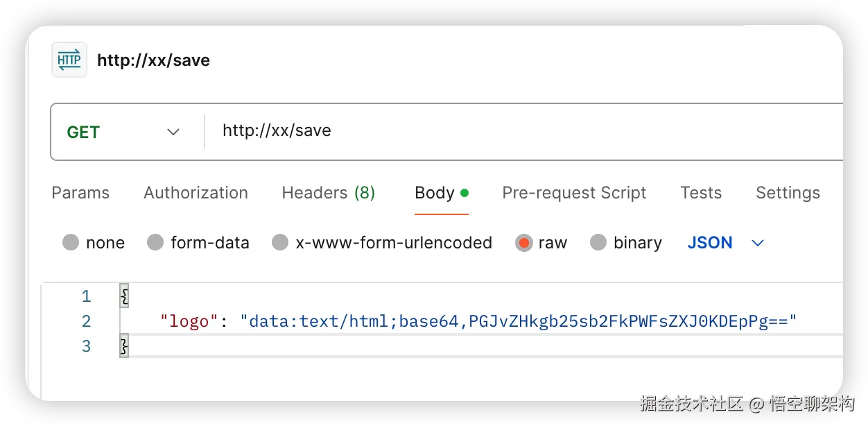Select x-www-form-urlencoded body type

click(280, 243)
